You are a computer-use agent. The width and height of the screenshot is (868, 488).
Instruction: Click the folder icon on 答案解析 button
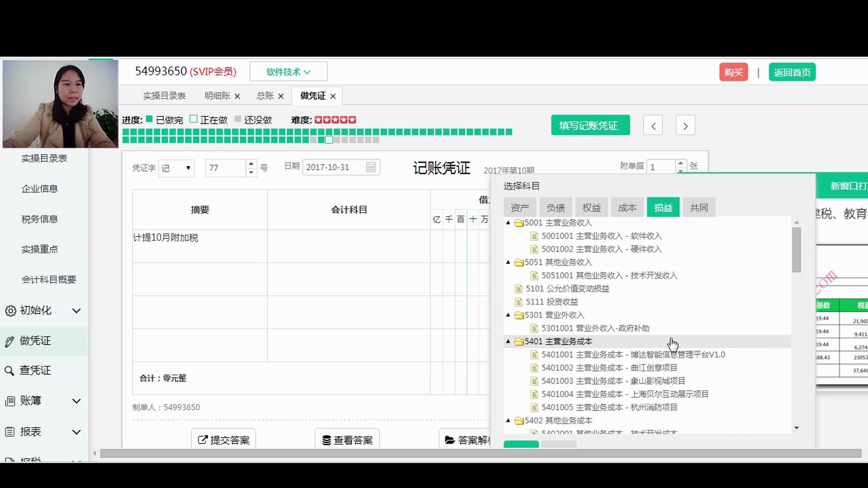click(x=449, y=439)
